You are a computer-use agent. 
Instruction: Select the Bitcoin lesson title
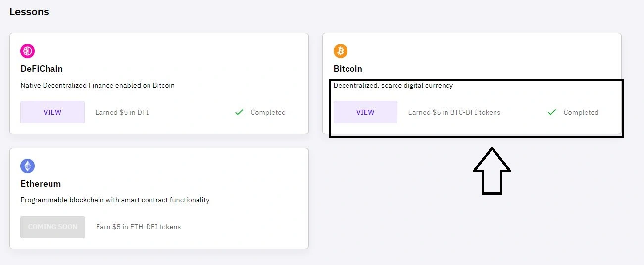[x=348, y=69]
